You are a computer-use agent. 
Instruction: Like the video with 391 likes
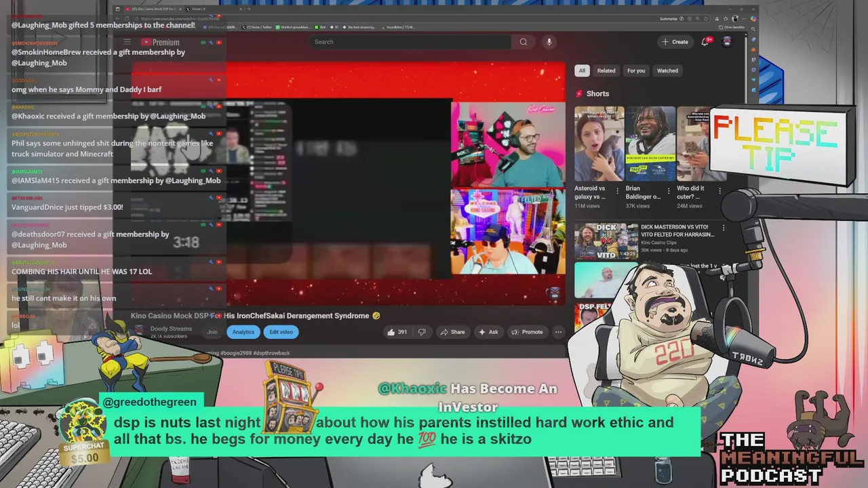[397, 332]
